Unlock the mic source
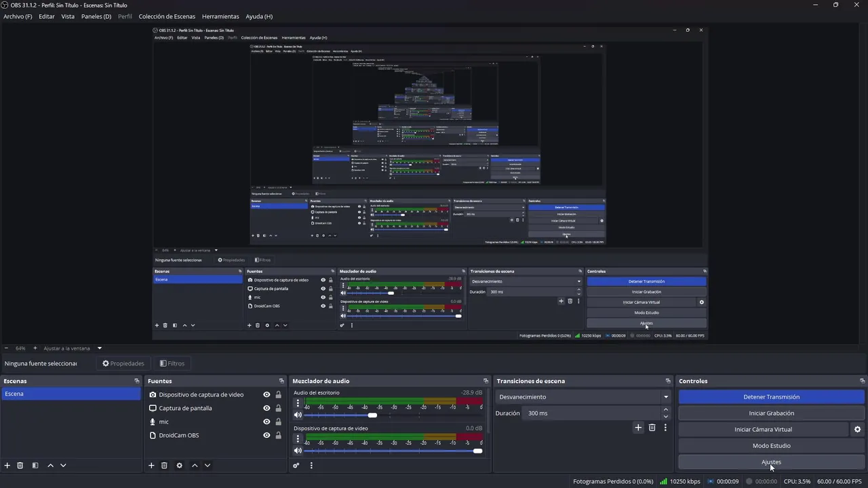This screenshot has width=868, height=488. click(278, 422)
